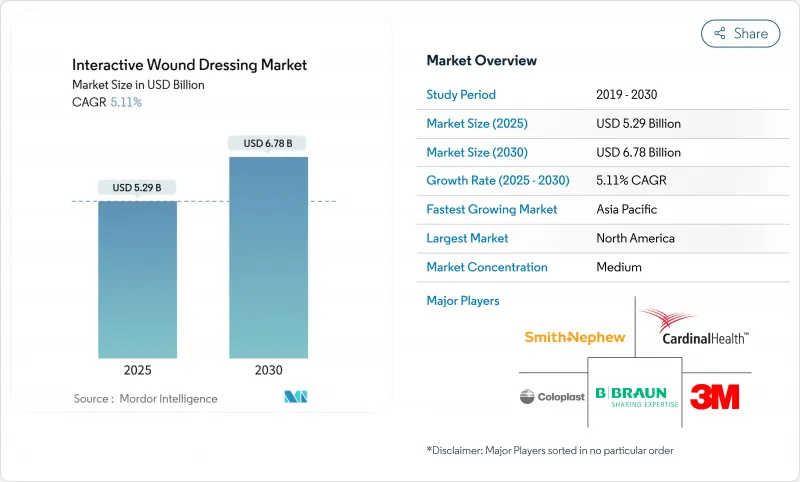Click the Smith+Nephew logo
Image resolution: width=800 pixels, height=482 pixels.
(x=575, y=337)
